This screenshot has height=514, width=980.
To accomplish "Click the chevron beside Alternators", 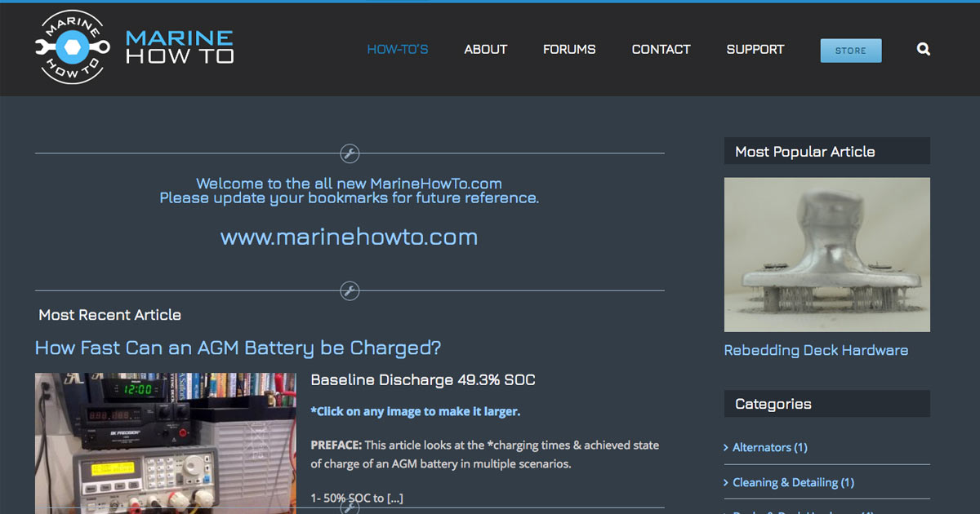I will 726,447.
